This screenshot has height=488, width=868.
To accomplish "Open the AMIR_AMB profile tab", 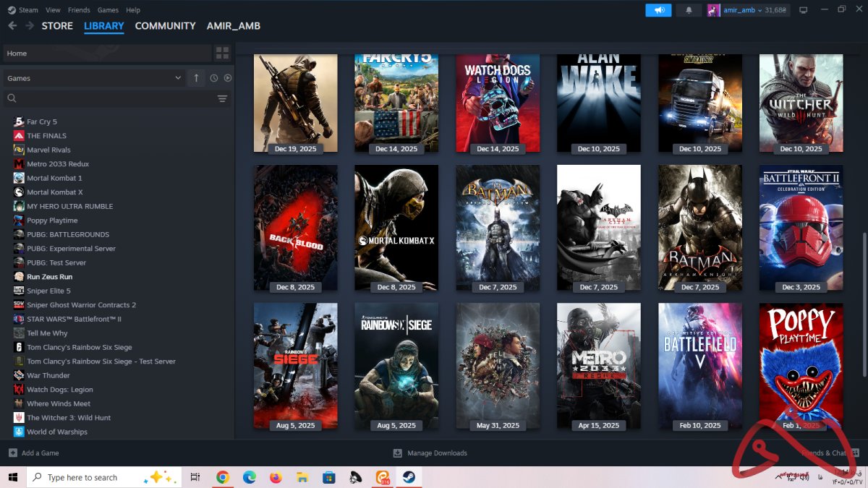I will pos(234,25).
